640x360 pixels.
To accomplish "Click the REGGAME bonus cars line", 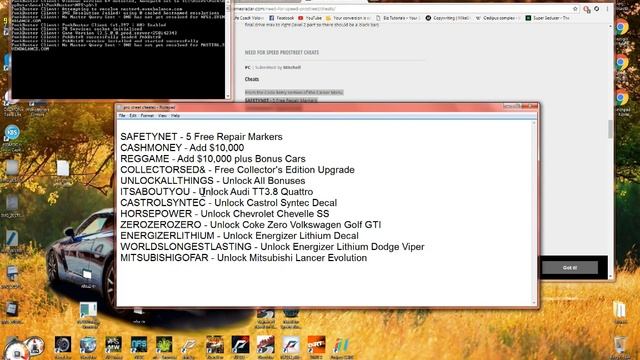I will 213,159.
